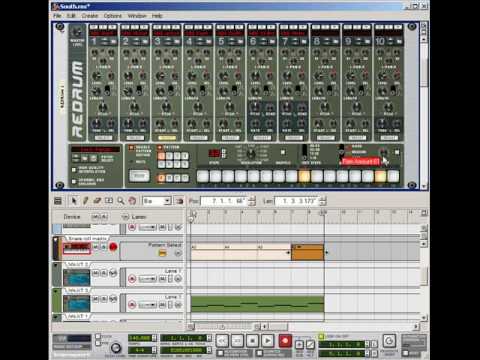Click the Len field stepper arrows
The height and width of the screenshot is (360, 480).
(323, 201)
